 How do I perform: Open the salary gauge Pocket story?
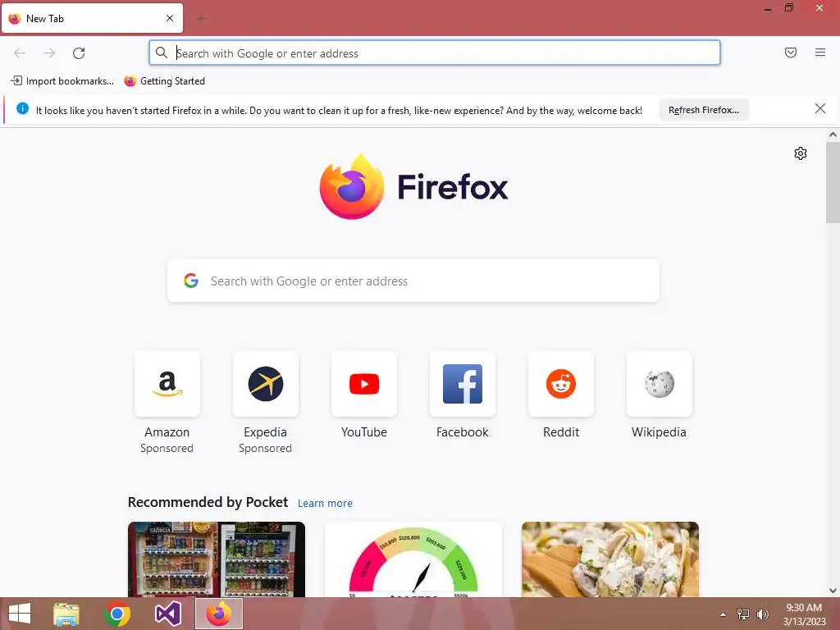coord(413,559)
